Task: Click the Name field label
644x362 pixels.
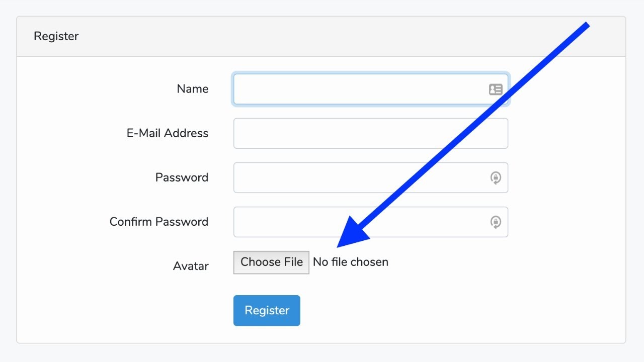Action: [192, 89]
